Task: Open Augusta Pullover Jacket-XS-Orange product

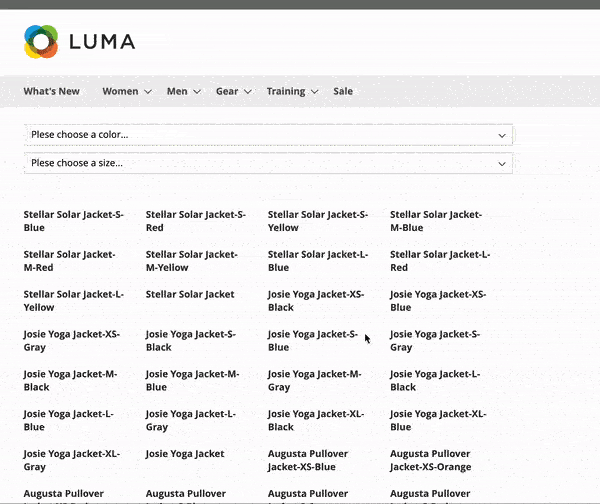Action: pos(430,460)
